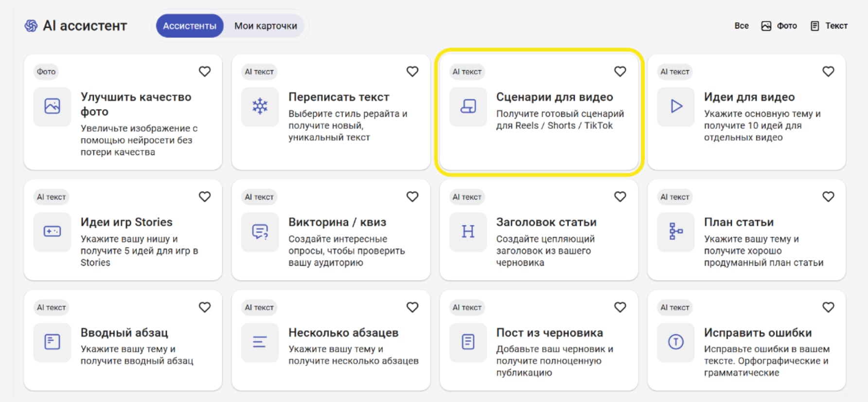Open the Пост из черновика assistant
The image size is (868, 402).
[x=539, y=340]
